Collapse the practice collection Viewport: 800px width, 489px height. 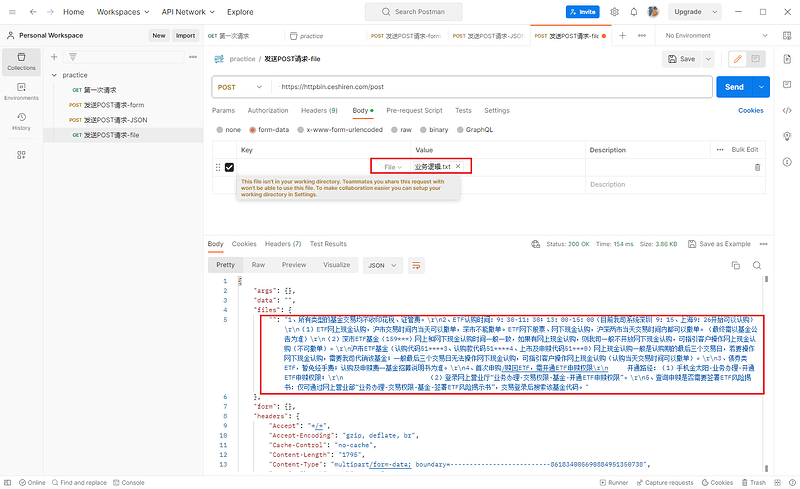click(x=54, y=75)
